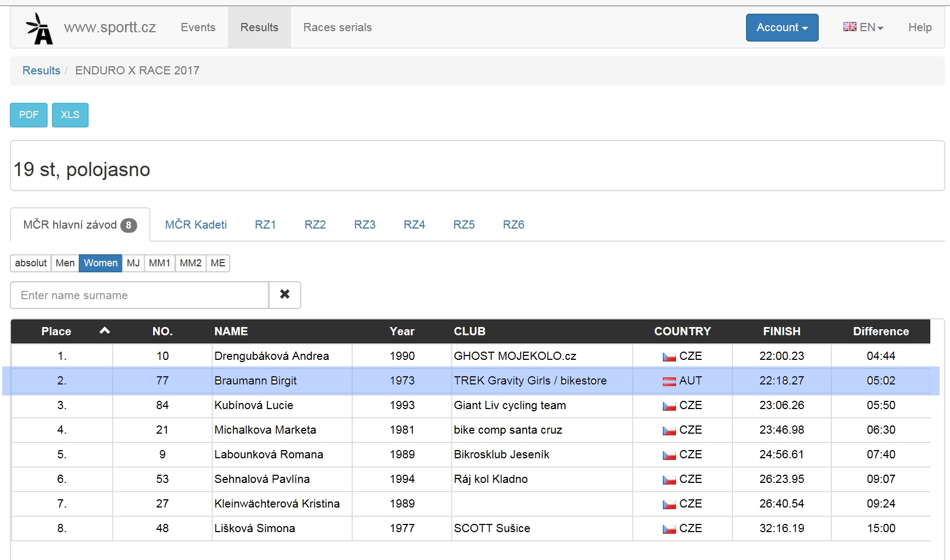Sort by the COUNTRY column header
Viewport: 950px width, 560px height.
[x=683, y=331]
